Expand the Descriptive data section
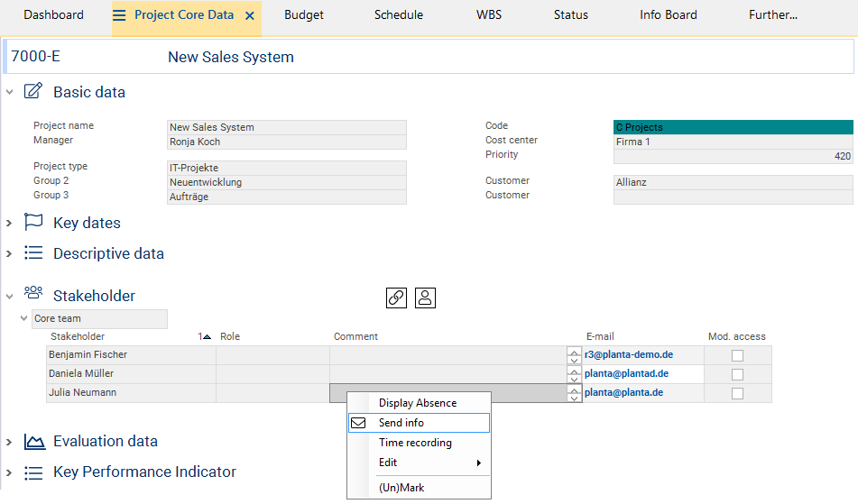Viewport: 858px width, 504px height. [9, 253]
